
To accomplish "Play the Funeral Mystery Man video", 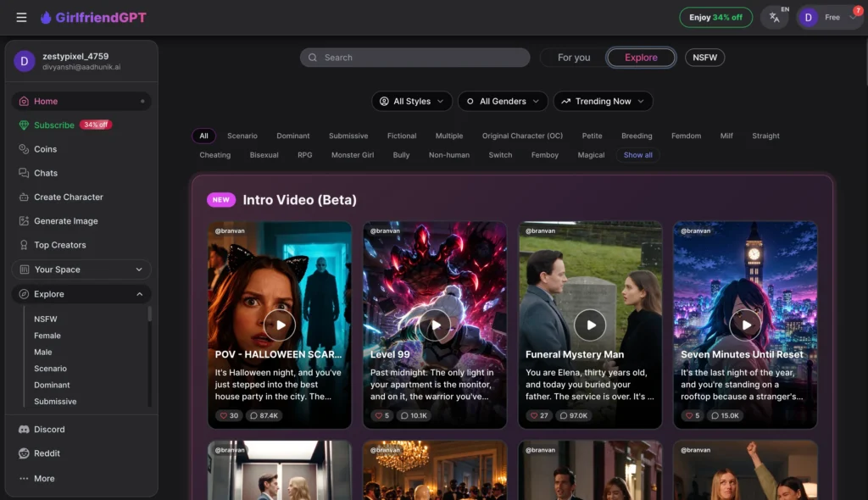I will pyautogui.click(x=590, y=325).
